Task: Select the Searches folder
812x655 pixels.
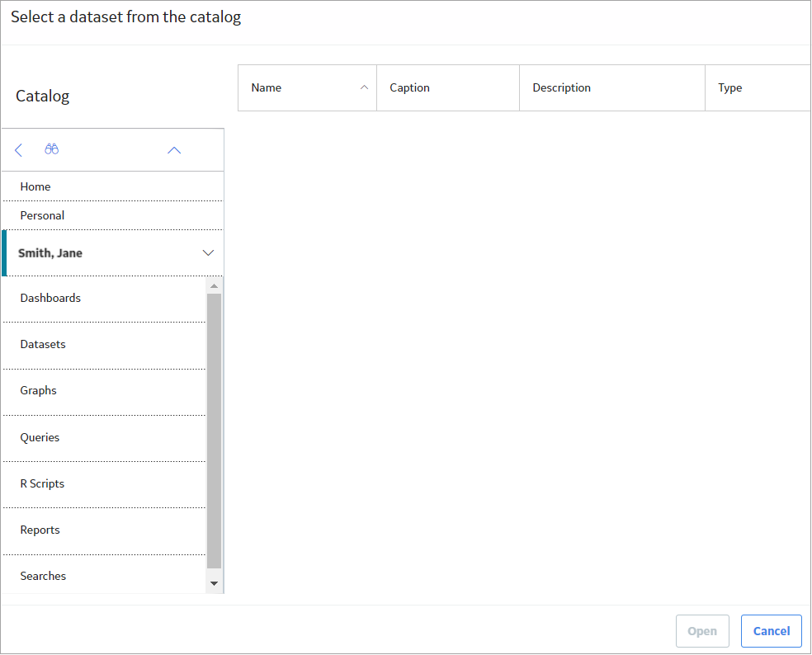Action: pos(104,575)
